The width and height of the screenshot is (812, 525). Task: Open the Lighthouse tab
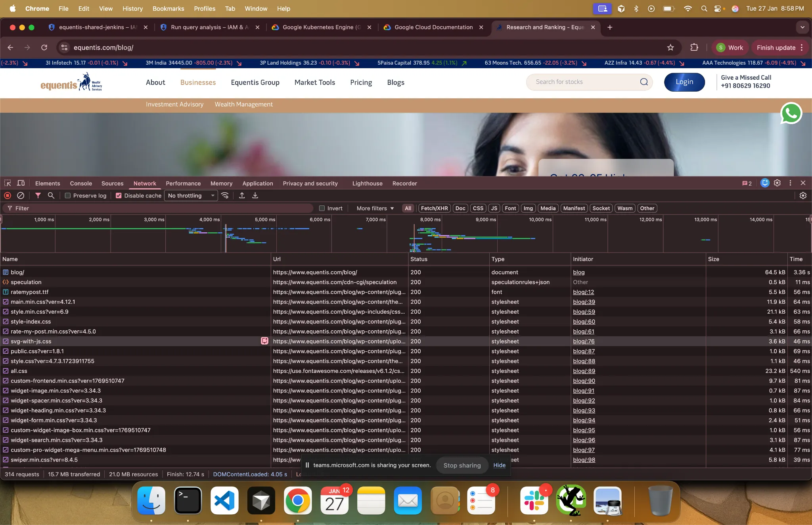pyautogui.click(x=368, y=183)
